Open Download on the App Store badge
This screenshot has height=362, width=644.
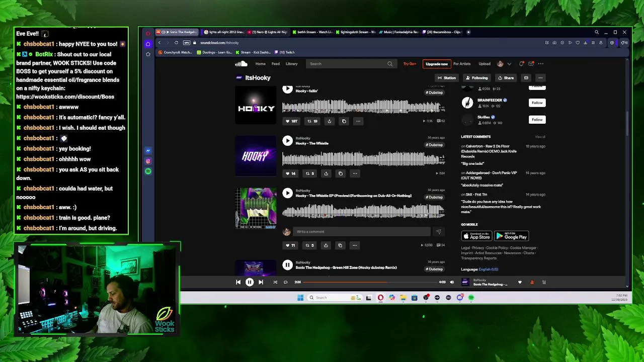coord(476,236)
